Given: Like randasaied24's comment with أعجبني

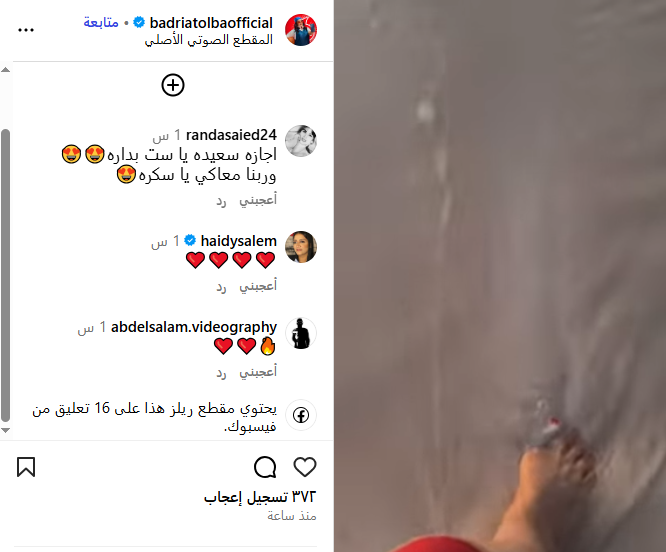Looking at the screenshot, I should tap(258, 200).
